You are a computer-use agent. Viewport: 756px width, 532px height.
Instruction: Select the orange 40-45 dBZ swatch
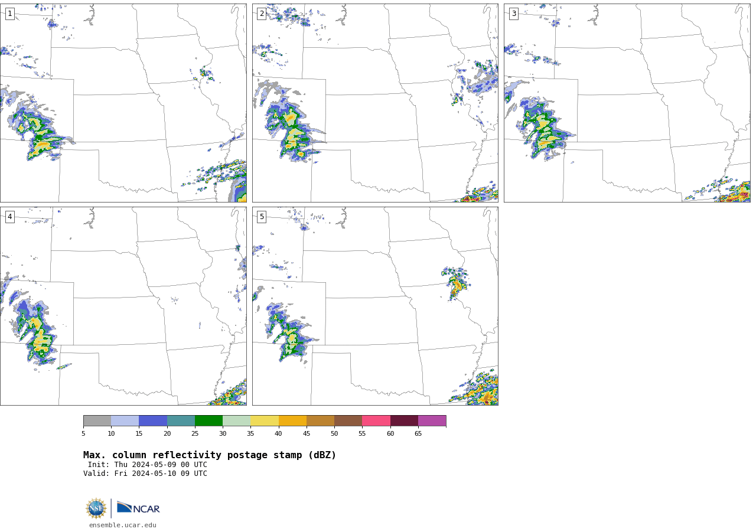click(292, 420)
